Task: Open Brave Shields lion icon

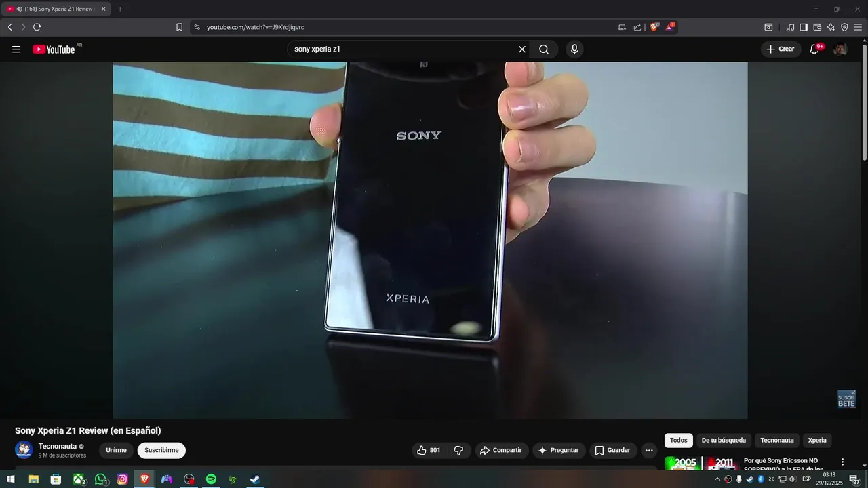Action: (x=654, y=27)
